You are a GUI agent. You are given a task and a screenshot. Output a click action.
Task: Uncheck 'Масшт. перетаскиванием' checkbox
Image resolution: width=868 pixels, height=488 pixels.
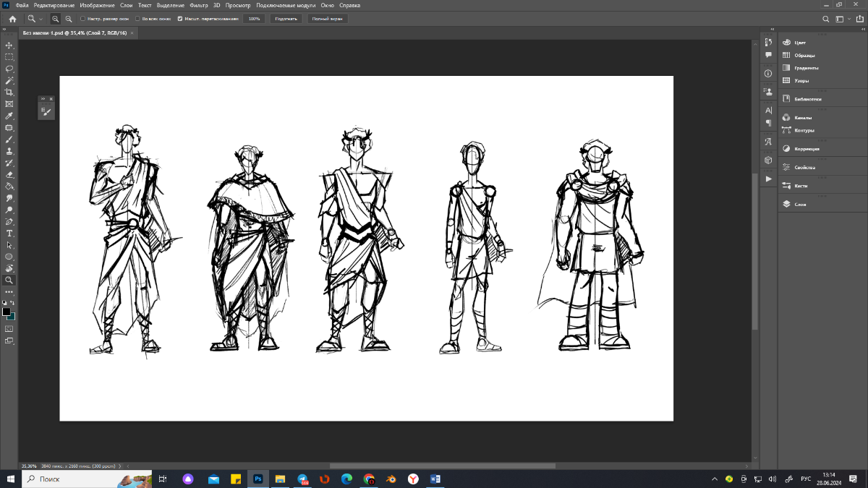point(180,19)
